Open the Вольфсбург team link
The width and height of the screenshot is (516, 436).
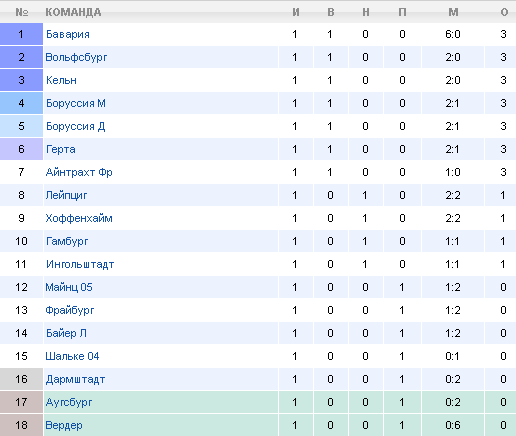(76, 57)
